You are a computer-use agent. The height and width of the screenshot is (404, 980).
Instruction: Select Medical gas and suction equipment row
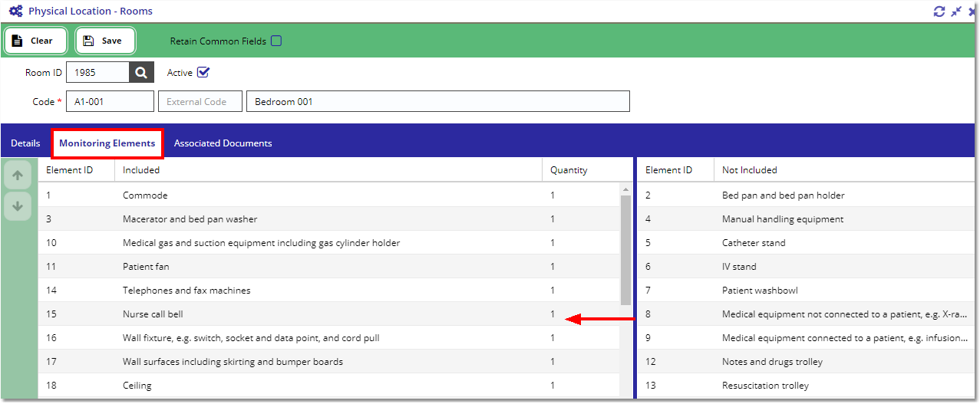coord(329,243)
